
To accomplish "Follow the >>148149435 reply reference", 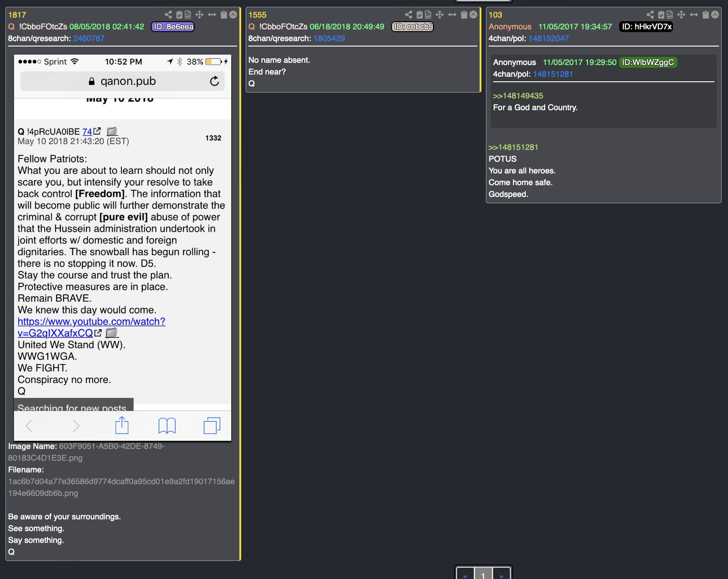I will [x=518, y=96].
